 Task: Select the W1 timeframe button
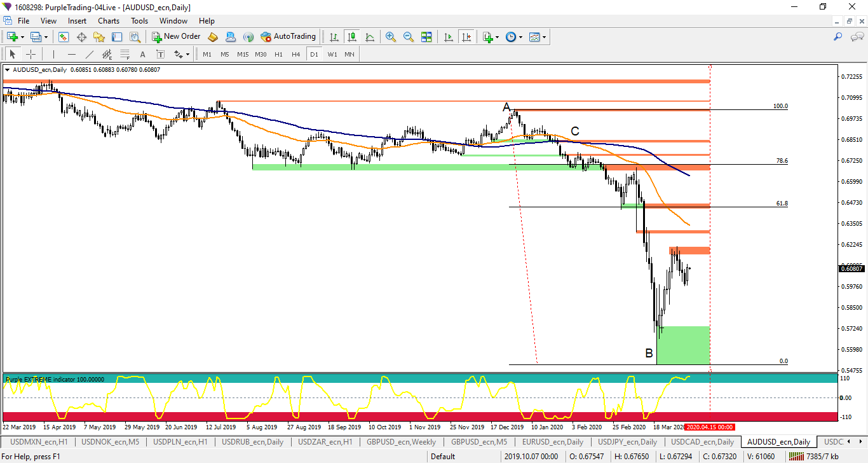click(x=332, y=54)
